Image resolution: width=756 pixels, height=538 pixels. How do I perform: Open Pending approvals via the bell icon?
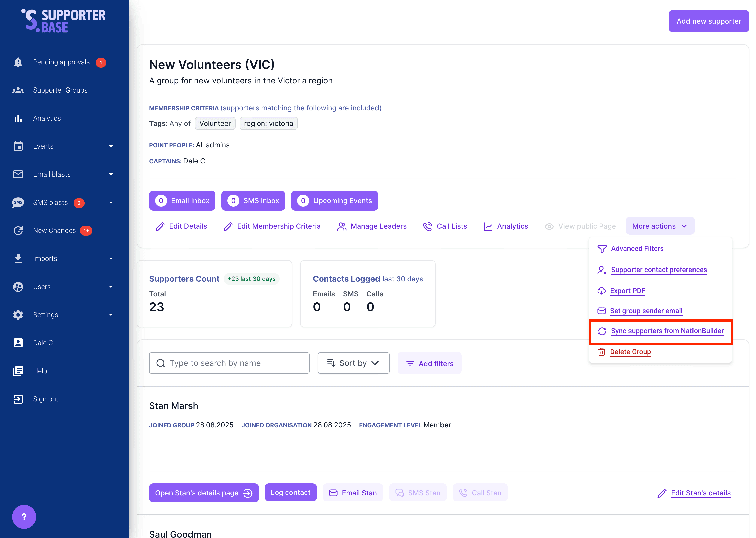tap(18, 62)
